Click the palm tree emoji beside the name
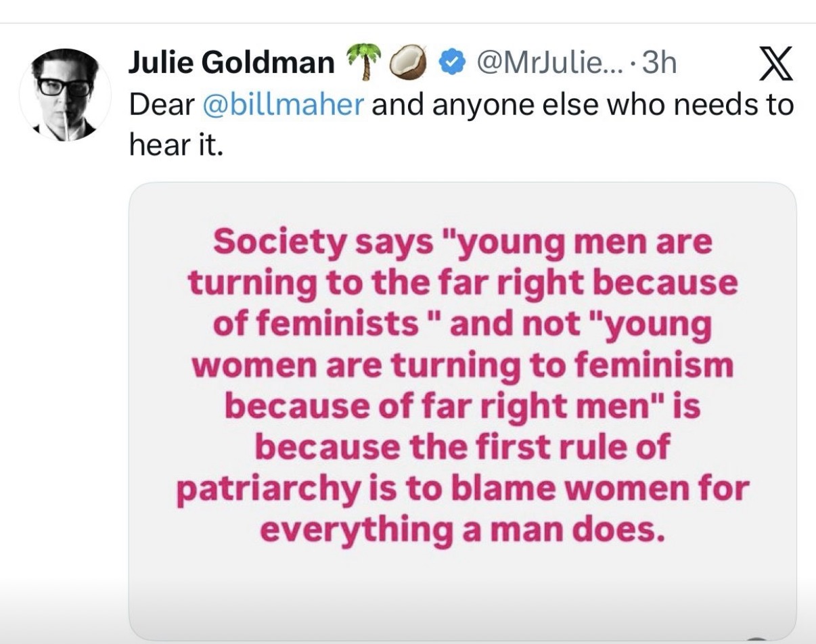This screenshot has width=816, height=644. click(362, 63)
